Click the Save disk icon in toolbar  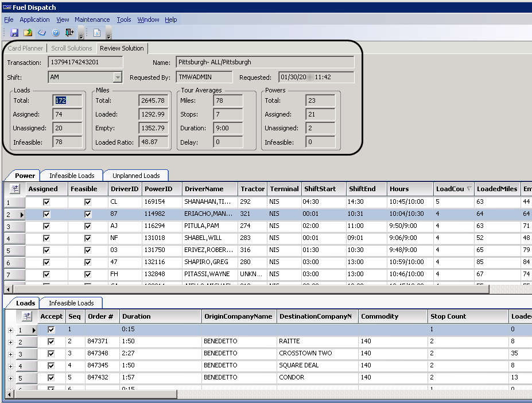[14, 33]
